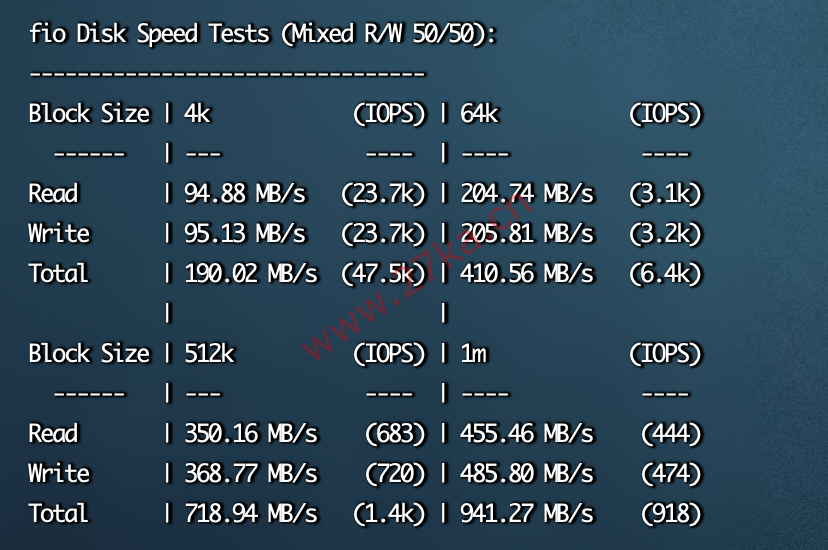Click the 4k write speed 95.13 MB/s
828x550 pixels.
[245, 233]
